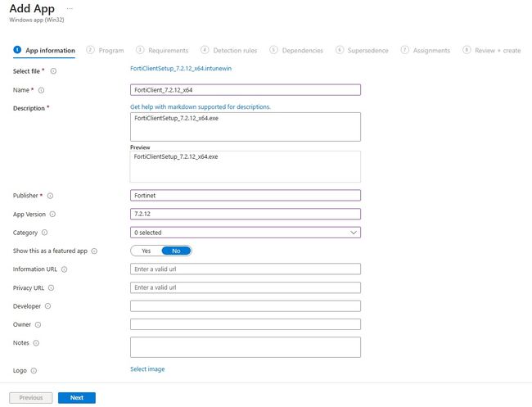Open markdown help link for descriptions

pos(200,107)
